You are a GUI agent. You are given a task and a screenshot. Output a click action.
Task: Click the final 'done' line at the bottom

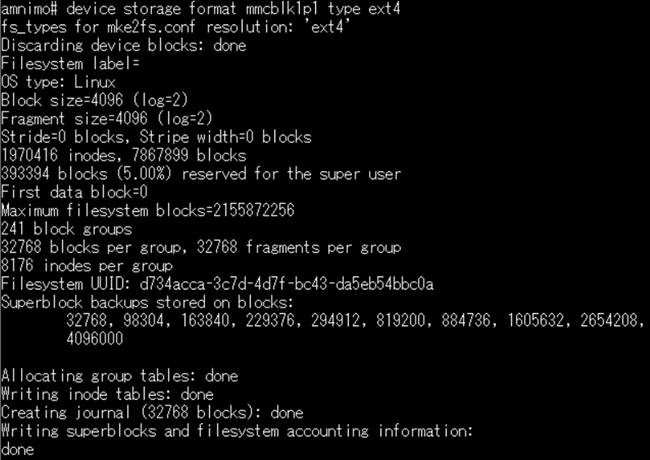[17, 450]
